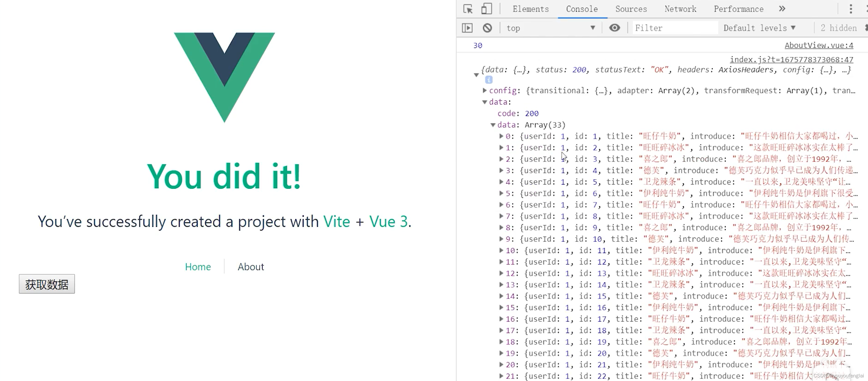868x381 pixels.
Task: Click the 获取数据 button
Action: [47, 284]
